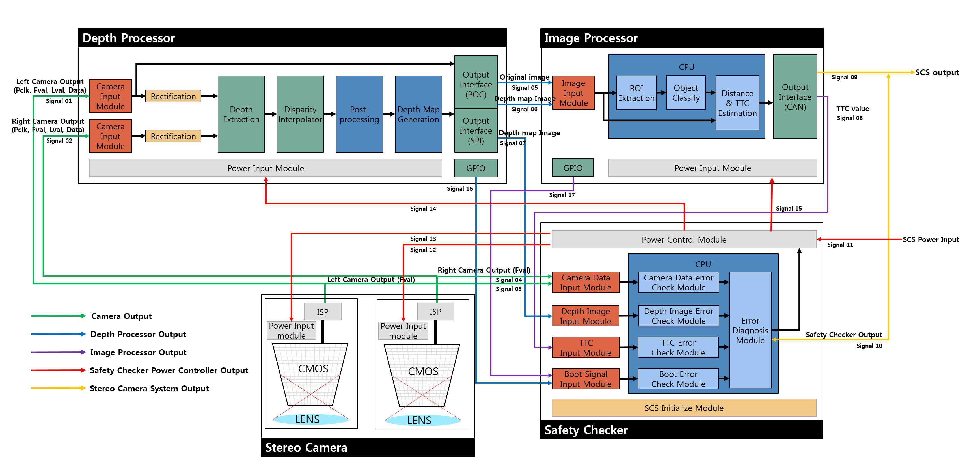Select the GPIO block in Depth Processor

[476, 168]
